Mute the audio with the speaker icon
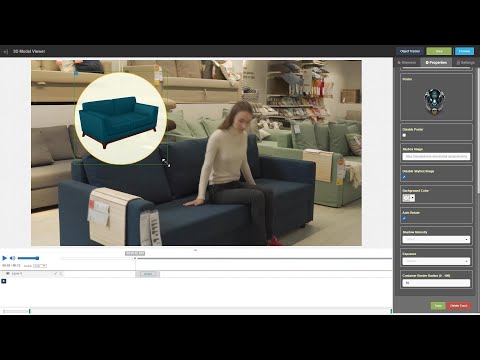This screenshot has height=360, width=480. coord(12,258)
